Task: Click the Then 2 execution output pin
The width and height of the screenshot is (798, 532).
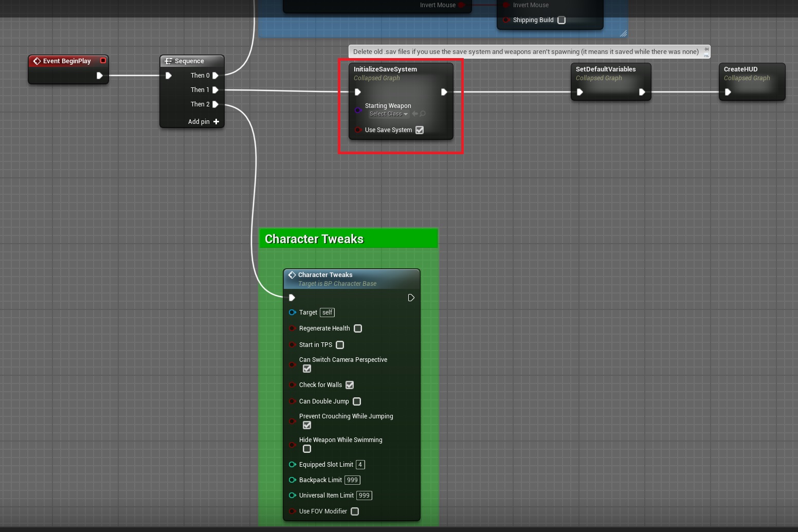Action: (x=215, y=104)
